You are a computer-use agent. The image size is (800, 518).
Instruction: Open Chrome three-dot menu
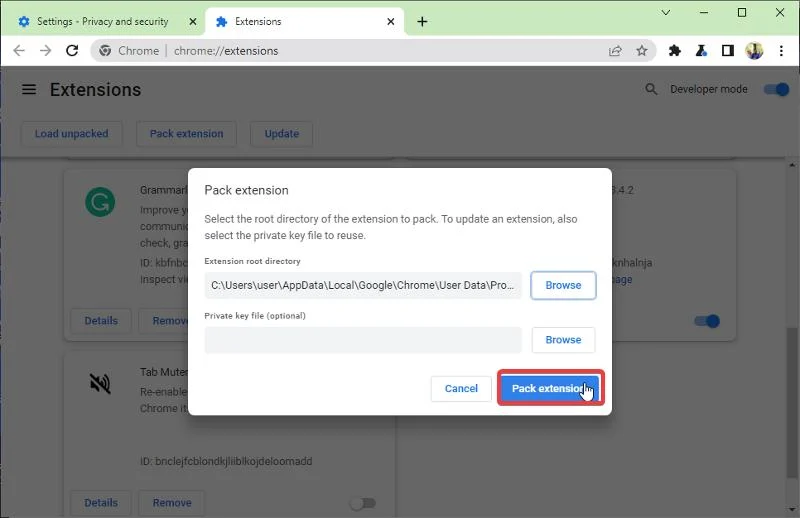pos(781,51)
